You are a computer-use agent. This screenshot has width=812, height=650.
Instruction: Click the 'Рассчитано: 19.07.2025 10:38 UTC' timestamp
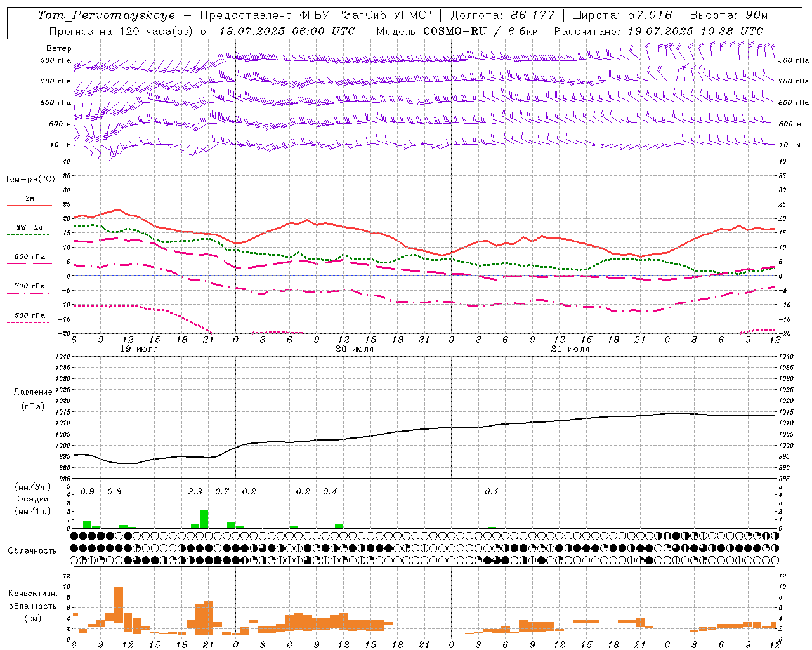tap(658, 31)
